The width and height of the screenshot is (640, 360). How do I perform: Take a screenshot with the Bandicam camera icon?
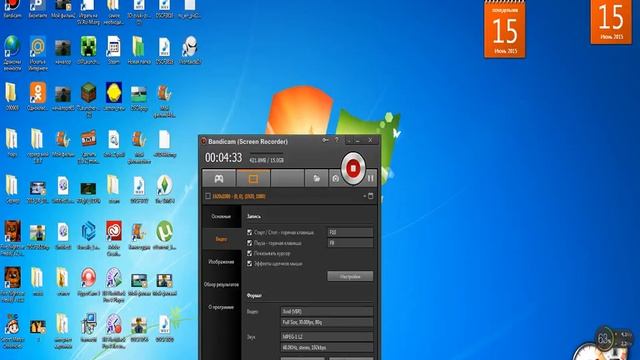pos(336,179)
